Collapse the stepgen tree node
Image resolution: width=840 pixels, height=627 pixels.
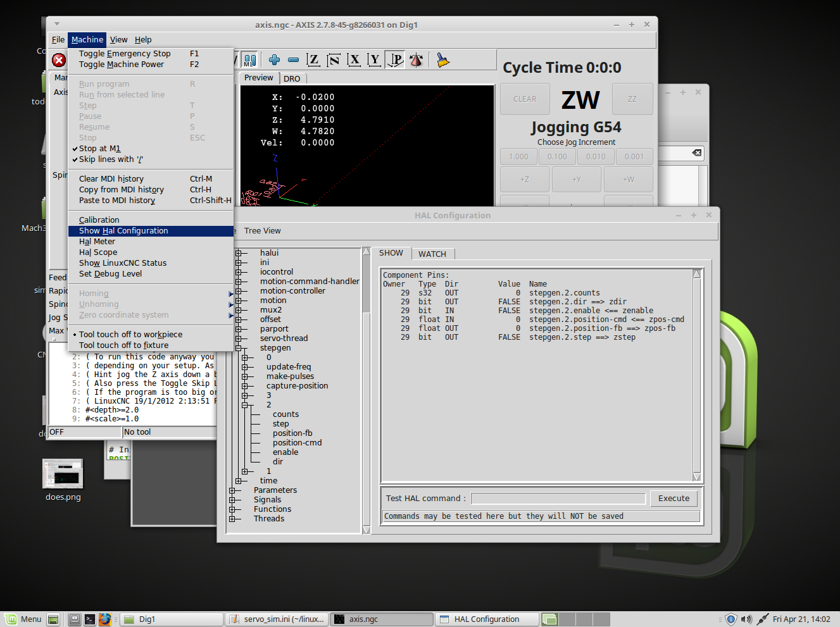click(239, 348)
